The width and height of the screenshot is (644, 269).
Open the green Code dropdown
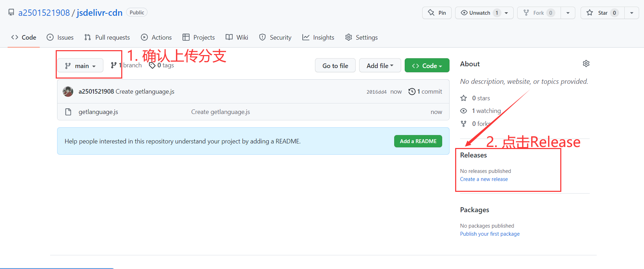coord(427,66)
